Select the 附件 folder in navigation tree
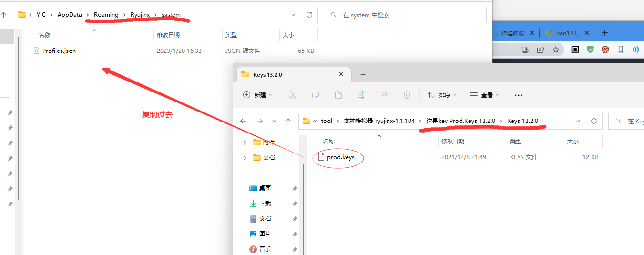Image resolution: width=644 pixels, height=255 pixels. click(269, 142)
